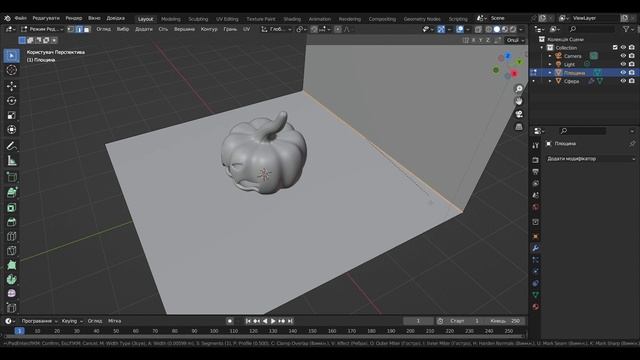This screenshot has width=640, height=360.
Task: Open the Modifiers wrench tab in Properties
Action: click(x=536, y=248)
